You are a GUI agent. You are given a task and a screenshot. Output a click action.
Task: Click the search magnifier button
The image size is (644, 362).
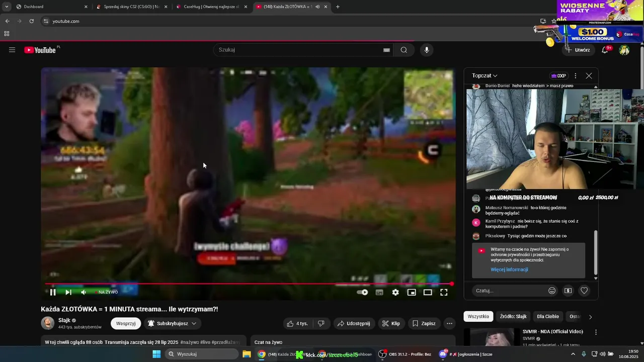[x=404, y=50]
